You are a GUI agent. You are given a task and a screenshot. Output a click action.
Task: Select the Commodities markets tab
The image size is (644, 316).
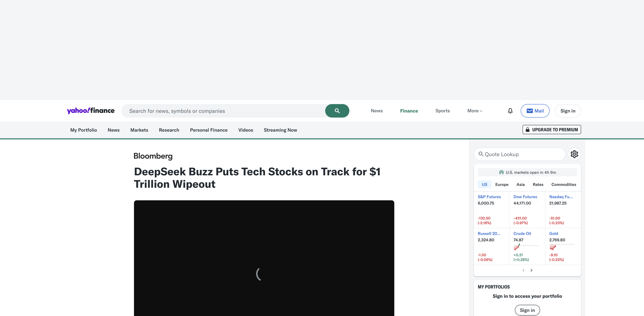(564, 184)
